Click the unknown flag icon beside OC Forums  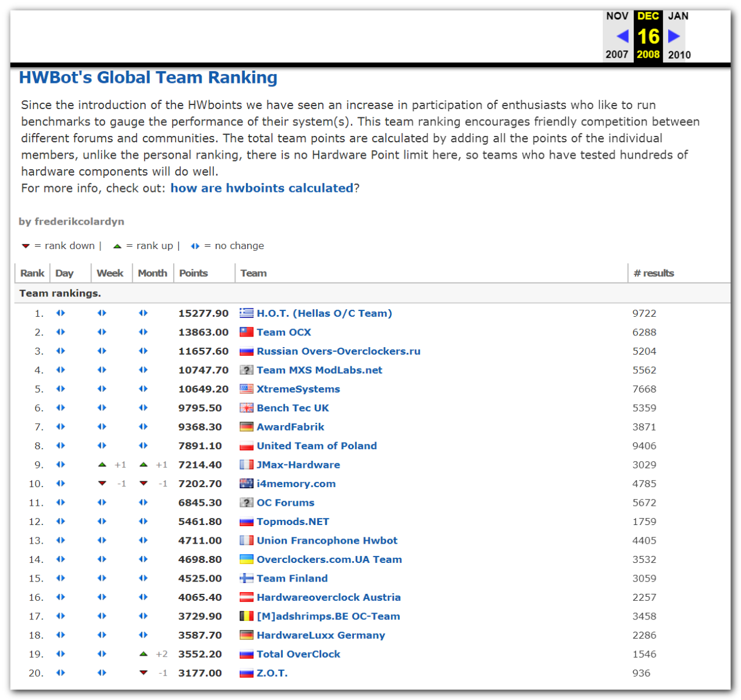coord(247,503)
